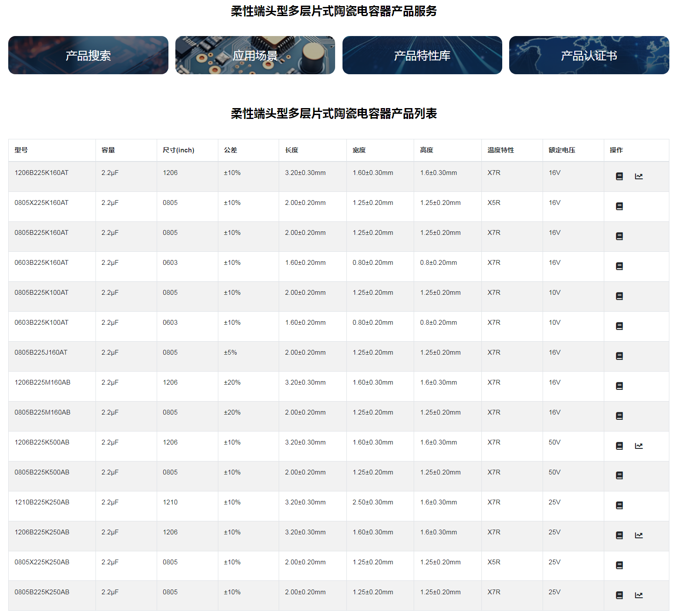This screenshot has height=616, width=675.
Task: Click the 型号 column header
Action: 21,150
